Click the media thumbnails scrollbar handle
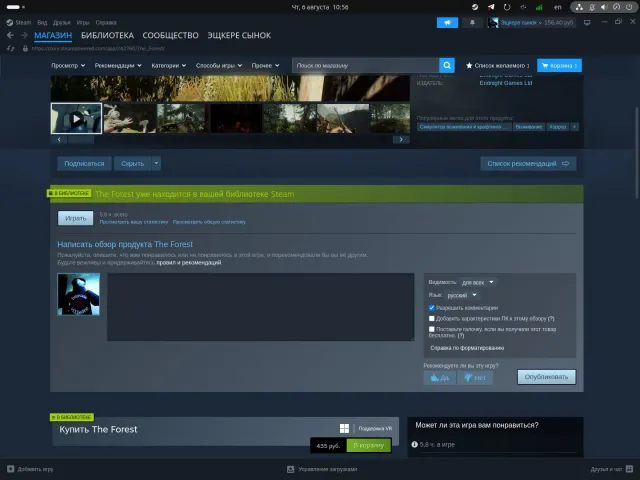The width and height of the screenshot is (640, 480). (x=81, y=140)
